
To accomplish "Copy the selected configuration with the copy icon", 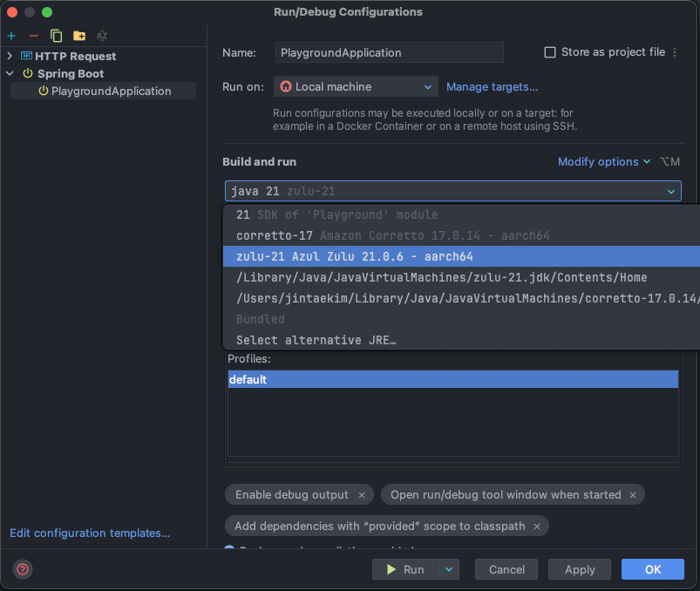I will [57, 36].
